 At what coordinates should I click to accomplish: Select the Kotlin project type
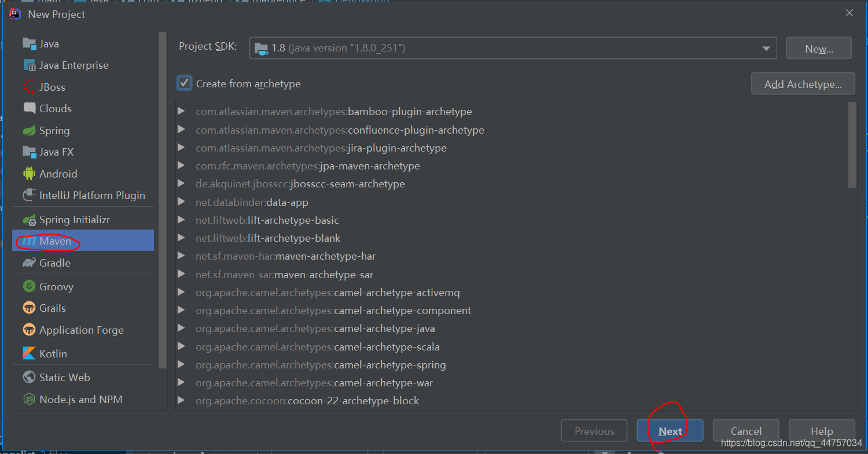point(83,353)
